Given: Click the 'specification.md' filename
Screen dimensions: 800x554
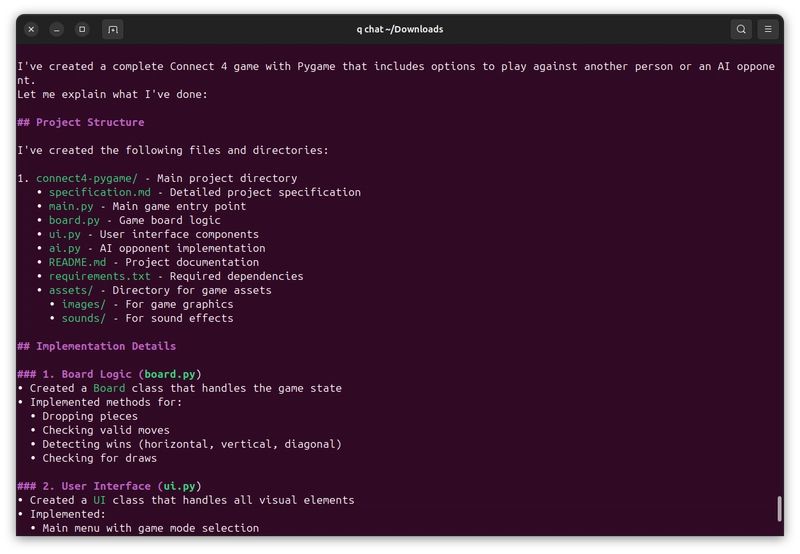Looking at the screenshot, I should (x=100, y=192).
